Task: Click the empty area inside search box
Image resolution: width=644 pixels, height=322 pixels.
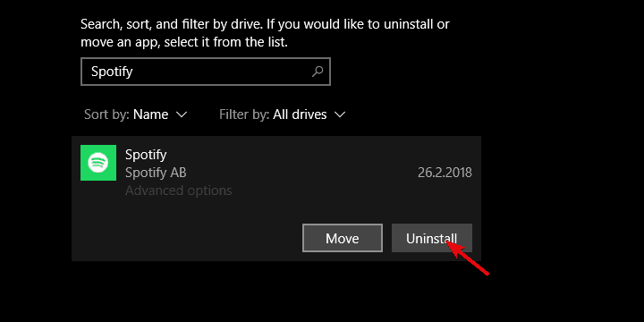Action: (222, 72)
